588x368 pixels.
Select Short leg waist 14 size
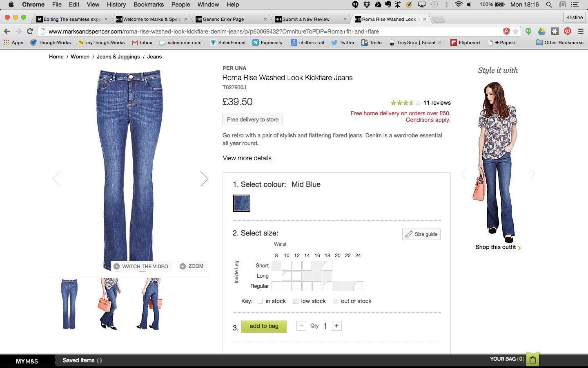(x=307, y=266)
